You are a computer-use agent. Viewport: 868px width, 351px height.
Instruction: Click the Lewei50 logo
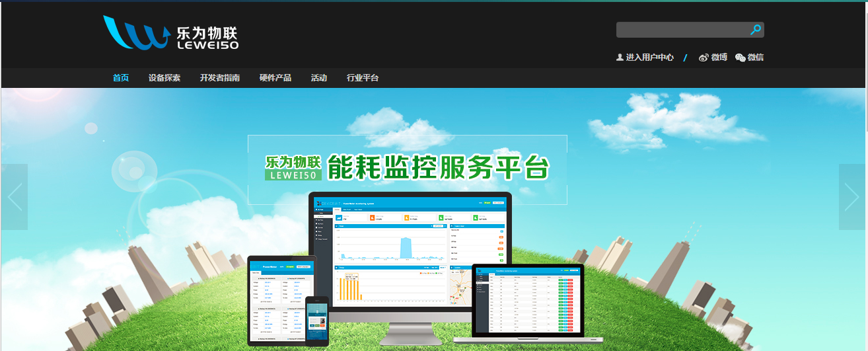[171, 32]
